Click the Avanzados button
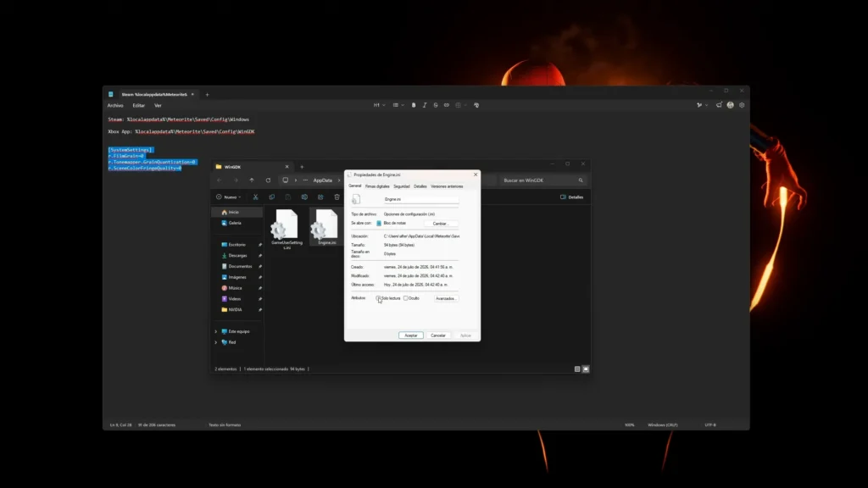 (445, 298)
